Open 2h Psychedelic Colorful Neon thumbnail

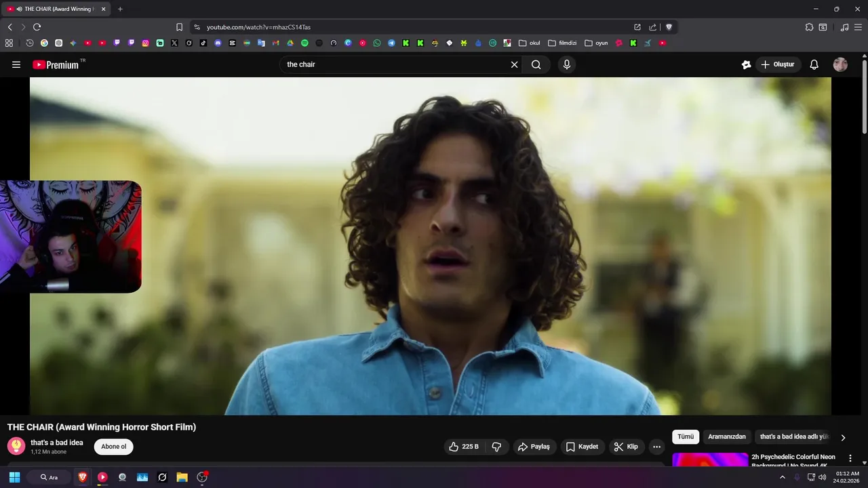(710, 460)
